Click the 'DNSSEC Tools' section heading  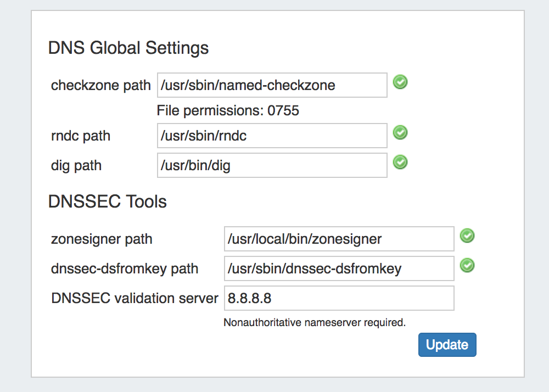[x=108, y=201]
